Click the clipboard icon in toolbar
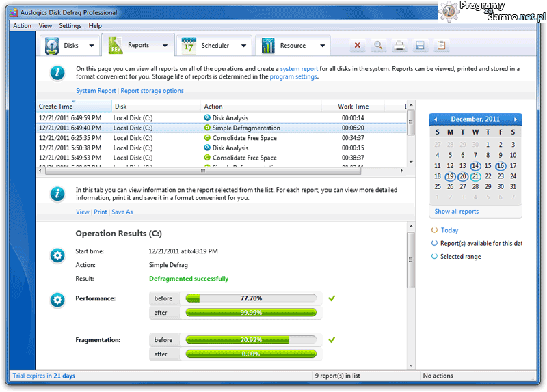Screen dimensions: 547x392 coord(442,46)
